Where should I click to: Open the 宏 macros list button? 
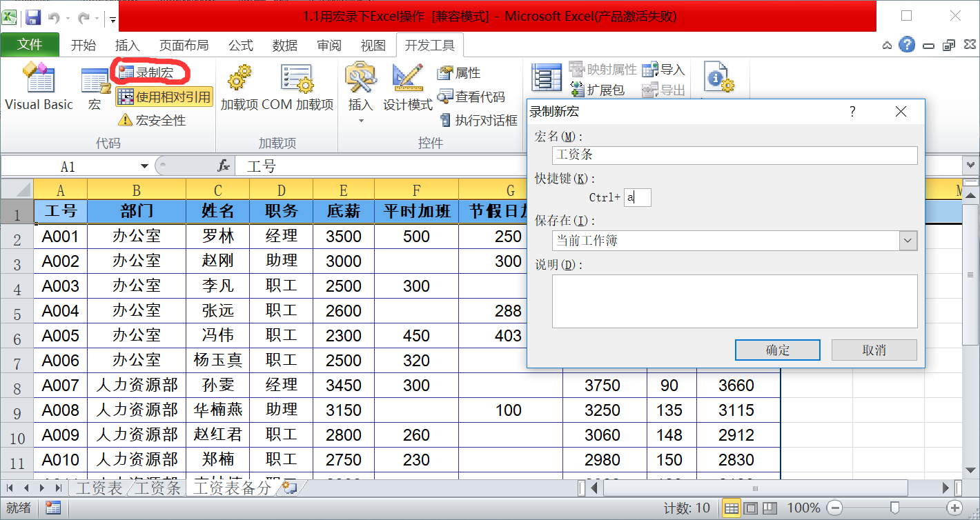95,87
